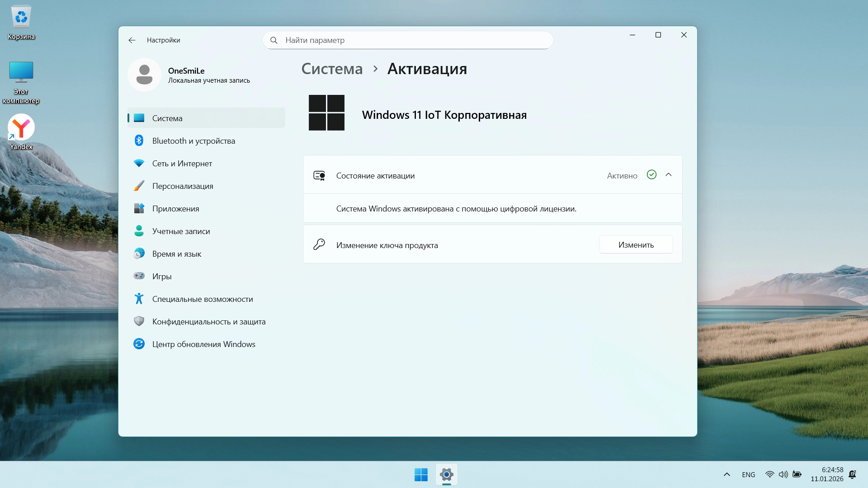868x488 pixels.
Task: Switch the ENG language indicator in the tray
Action: 748,474
